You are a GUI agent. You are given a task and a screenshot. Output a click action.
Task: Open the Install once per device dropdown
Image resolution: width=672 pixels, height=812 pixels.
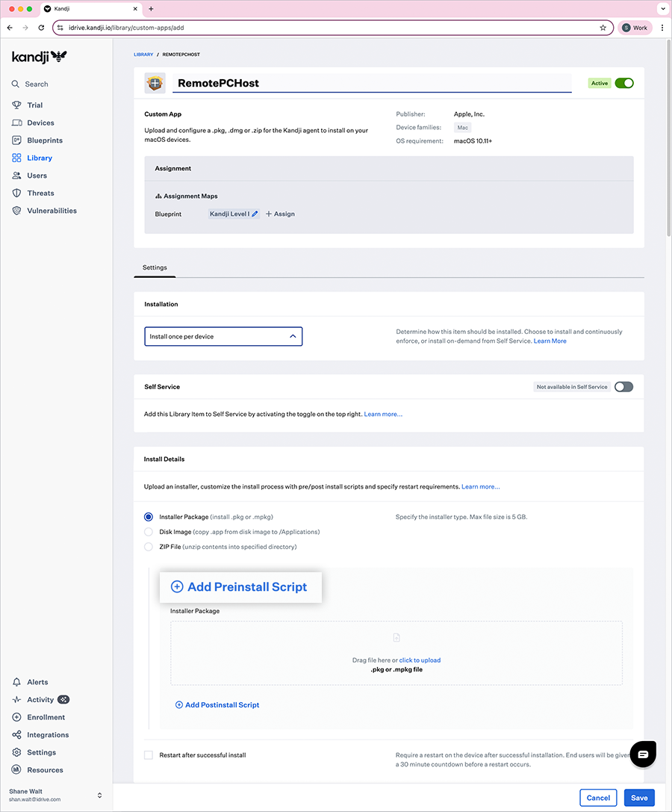[223, 337]
